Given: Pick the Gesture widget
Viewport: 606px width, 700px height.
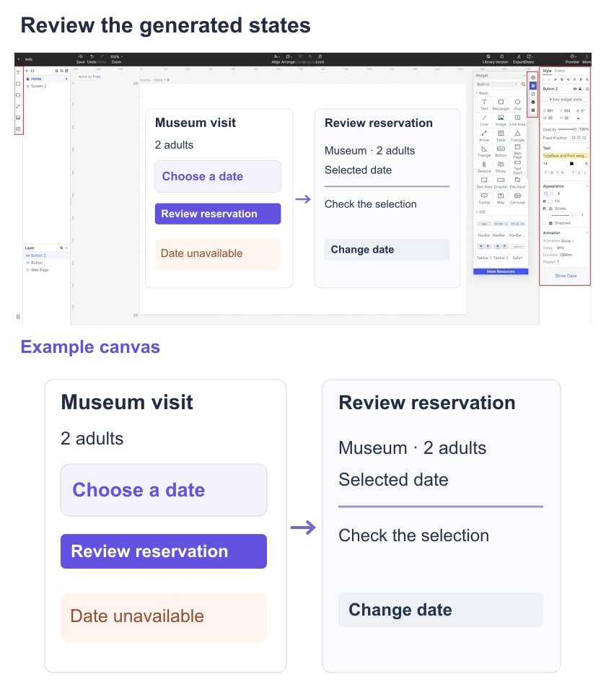Looking at the screenshot, I should (x=484, y=167).
